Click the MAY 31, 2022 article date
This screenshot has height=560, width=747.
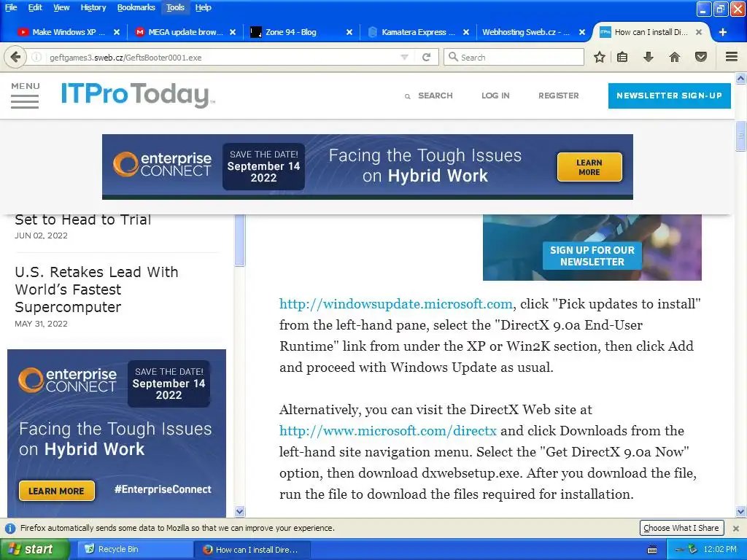41,324
